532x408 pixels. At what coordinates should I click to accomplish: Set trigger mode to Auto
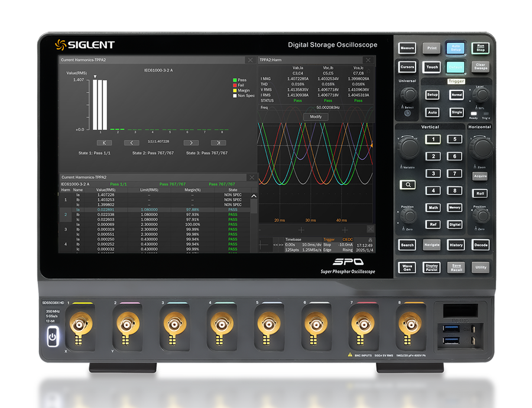click(x=432, y=112)
